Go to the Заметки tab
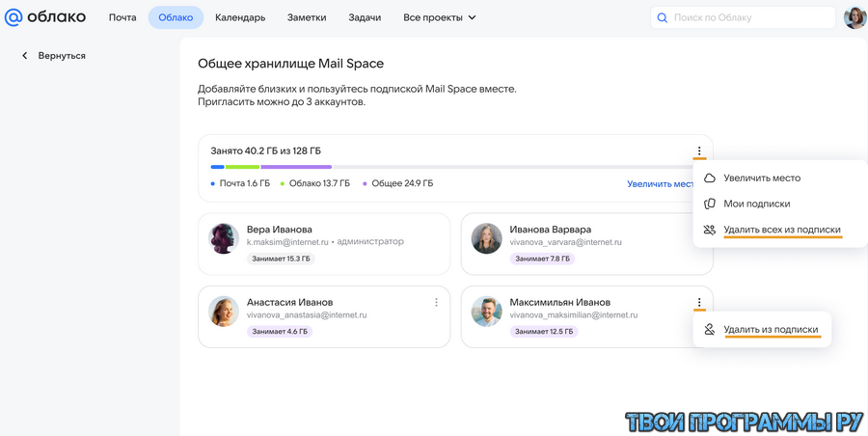The image size is (868, 436). (x=307, y=17)
